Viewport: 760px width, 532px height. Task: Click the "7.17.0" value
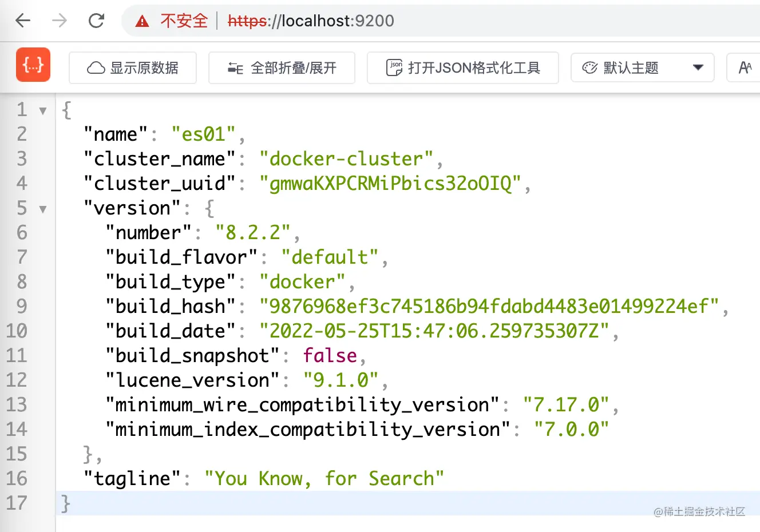565,405
